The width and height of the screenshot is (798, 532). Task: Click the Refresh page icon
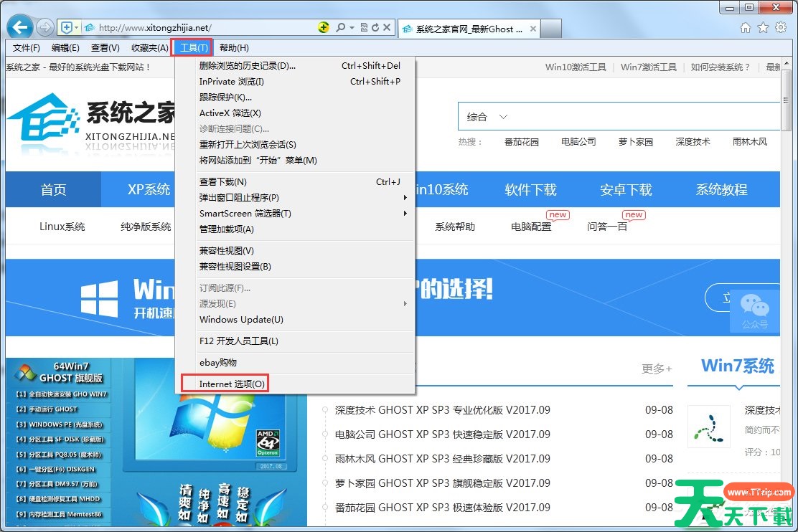click(375, 28)
